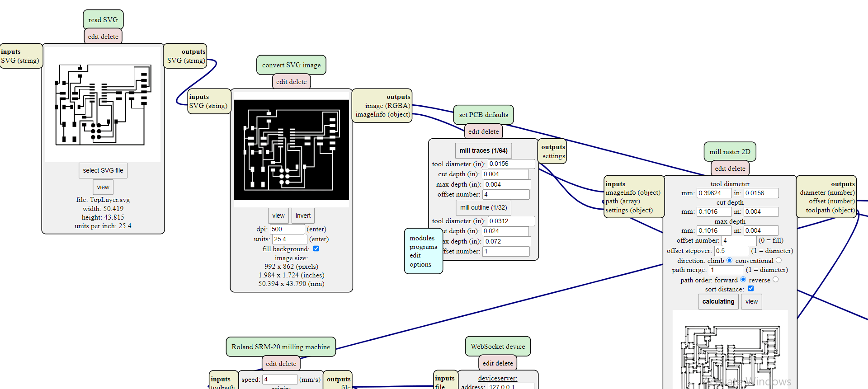
Task: Choose 'edit' from the context menu
Action: 415,255
